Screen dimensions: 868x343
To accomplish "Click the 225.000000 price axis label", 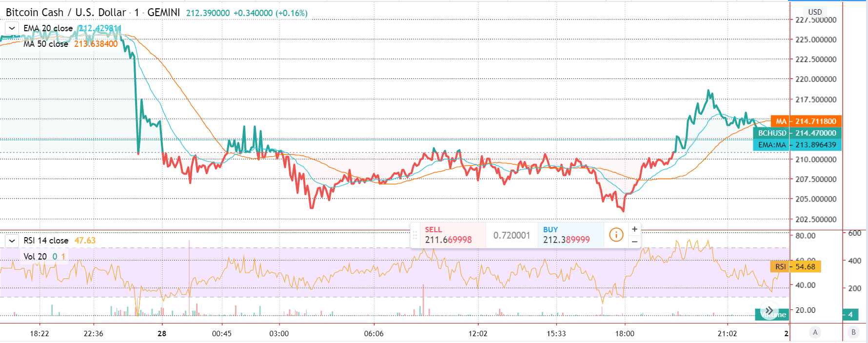I will point(816,40).
